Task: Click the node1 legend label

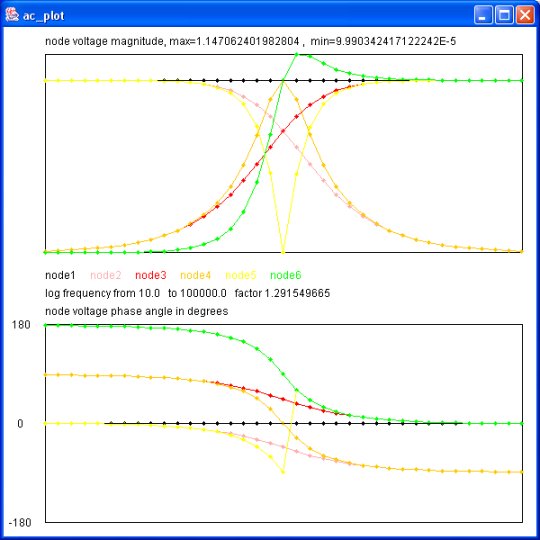Action: [60, 275]
